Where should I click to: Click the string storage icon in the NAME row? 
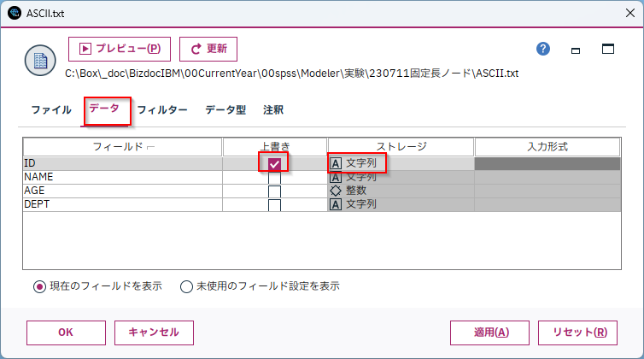336,178
